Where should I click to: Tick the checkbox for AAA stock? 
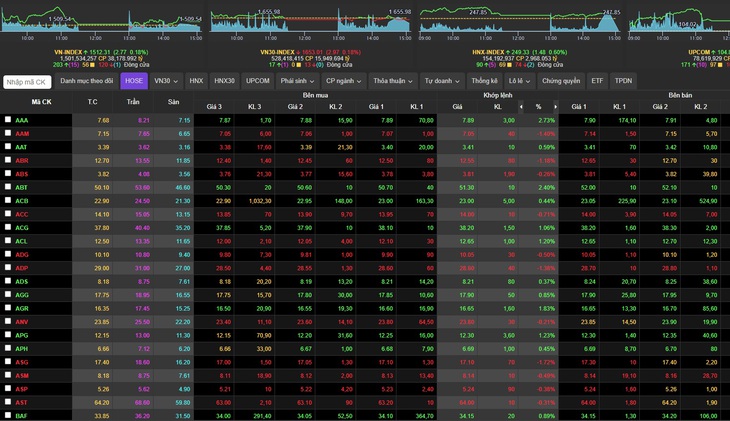click(8, 120)
